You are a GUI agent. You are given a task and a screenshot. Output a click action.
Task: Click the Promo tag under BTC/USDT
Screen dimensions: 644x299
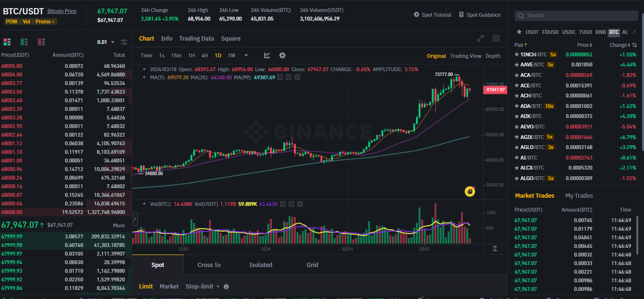coord(45,21)
